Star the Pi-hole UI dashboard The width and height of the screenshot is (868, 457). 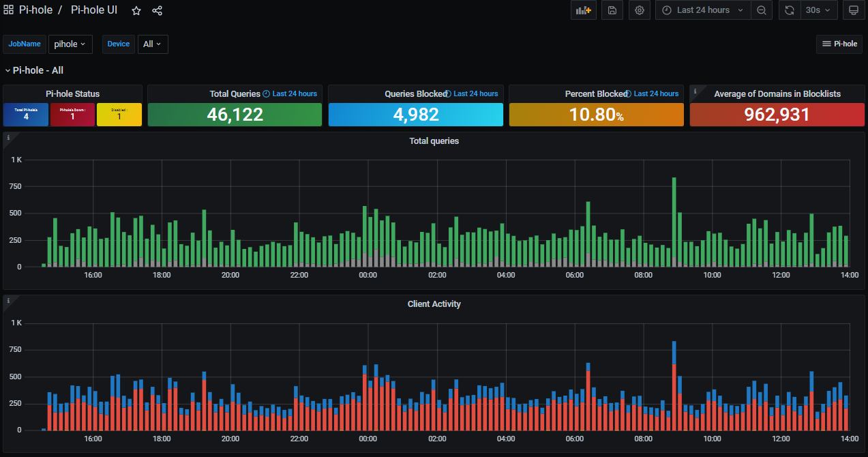coord(136,11)
